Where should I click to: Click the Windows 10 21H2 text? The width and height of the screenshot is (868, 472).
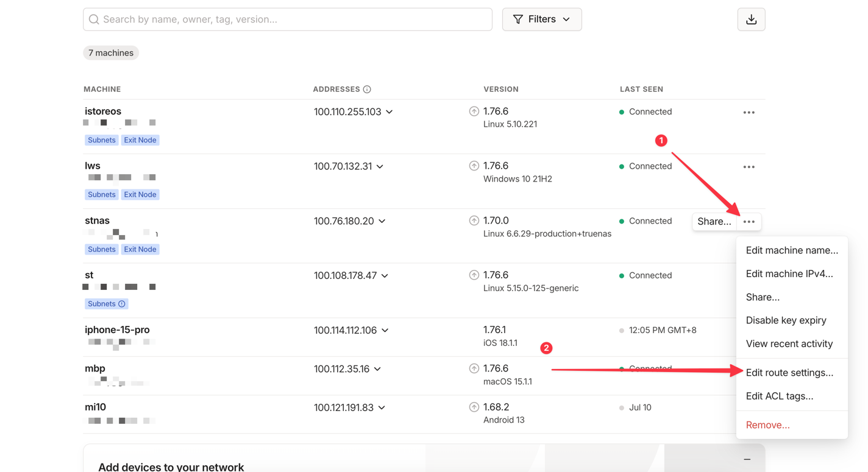tap(518, 179)
